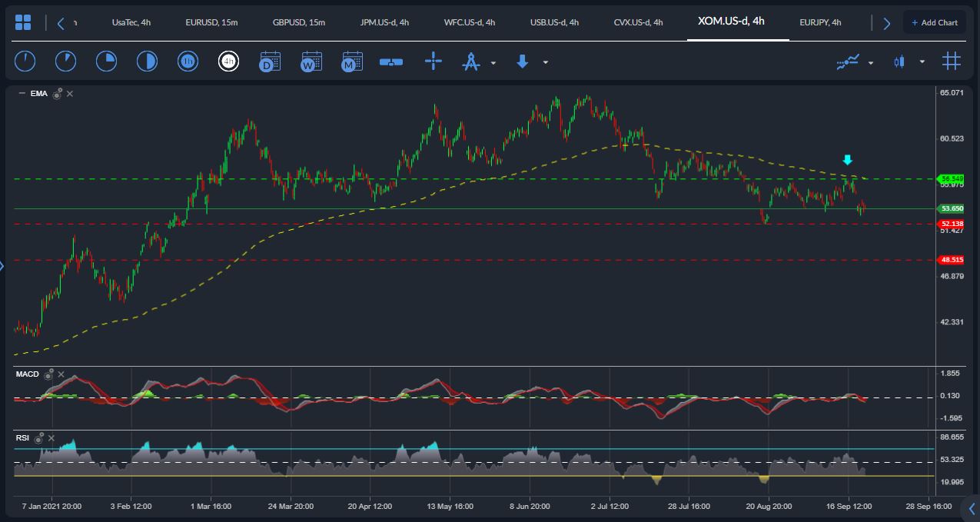The width and height of the screenshot is (980, 522).
Task: Toggle the active 4h timeframe button
Action: (228, 62)
